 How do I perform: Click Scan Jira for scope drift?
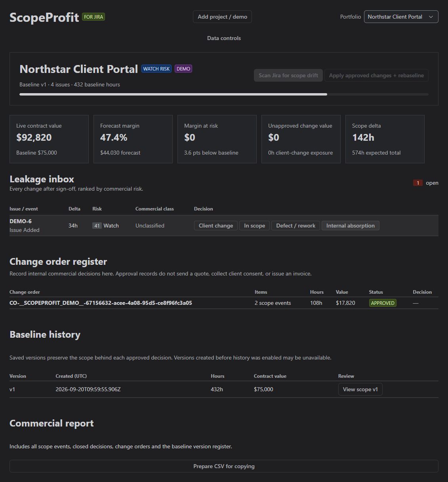(288, 75)
